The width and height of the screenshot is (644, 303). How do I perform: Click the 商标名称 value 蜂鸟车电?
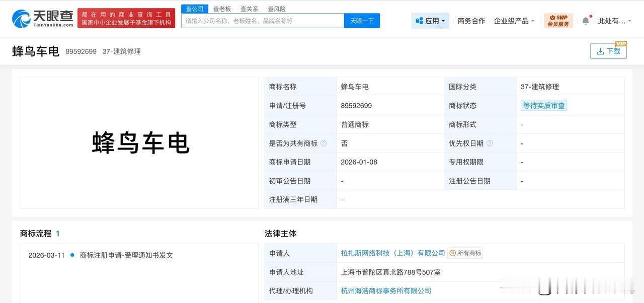pos(355,87)
